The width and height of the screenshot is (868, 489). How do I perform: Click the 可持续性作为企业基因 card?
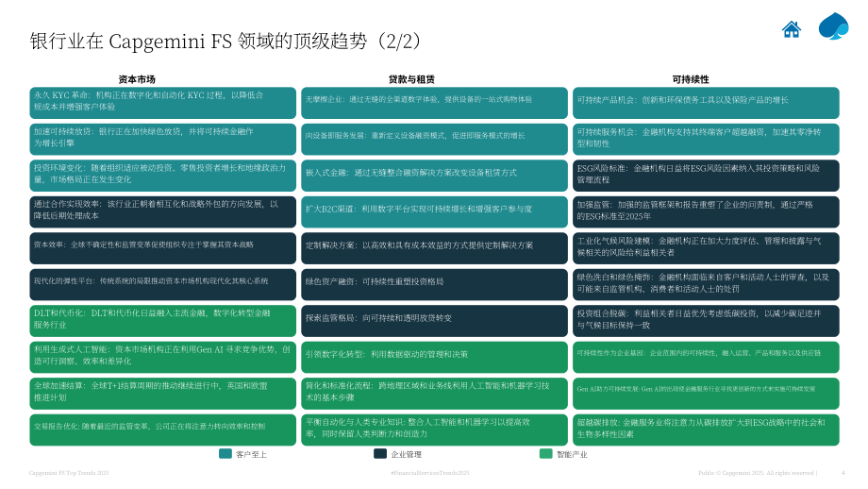706,357
